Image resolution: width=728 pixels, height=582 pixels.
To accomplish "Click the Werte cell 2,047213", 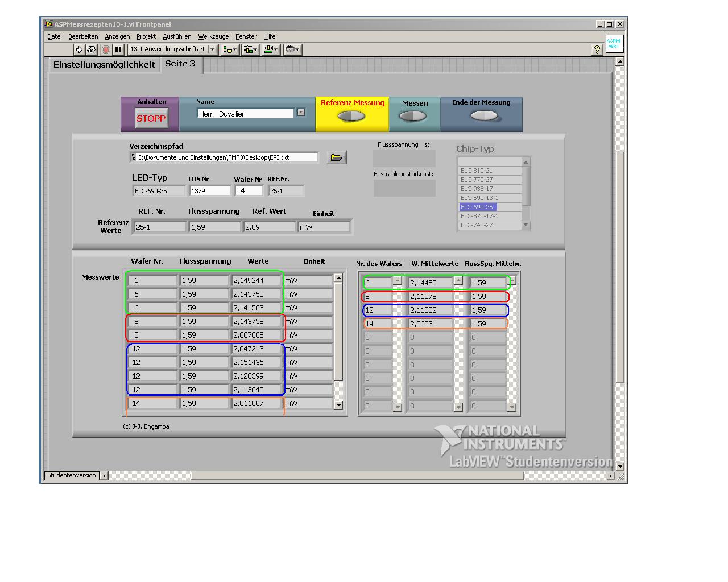I will [x=257, y=348].
